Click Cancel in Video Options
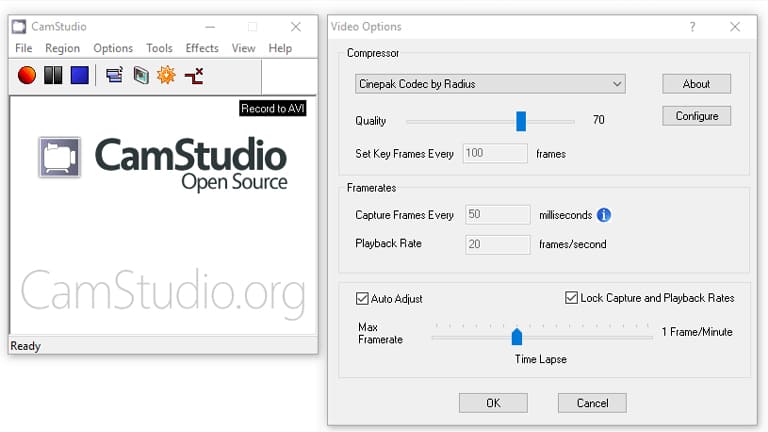Screen dimensions: 768x432 (592, 403)
